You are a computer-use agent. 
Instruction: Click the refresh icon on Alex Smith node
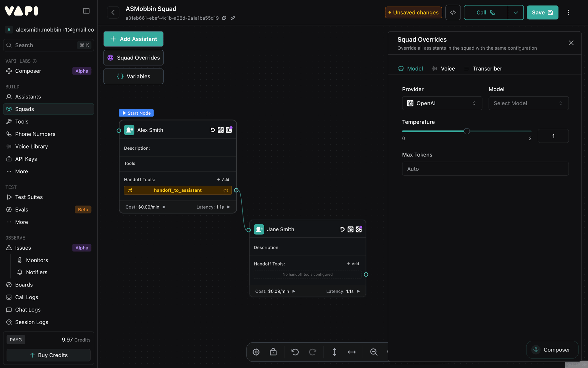(x=212, y=130)
